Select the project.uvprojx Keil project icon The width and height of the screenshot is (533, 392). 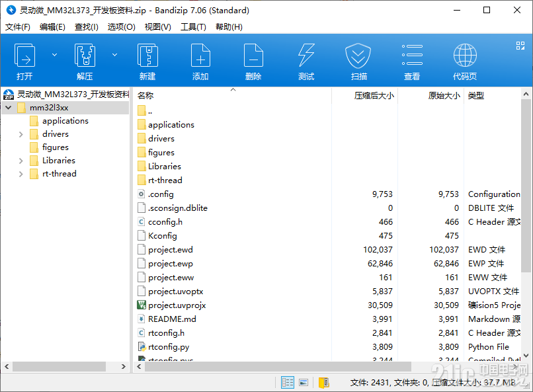point(142,305)
